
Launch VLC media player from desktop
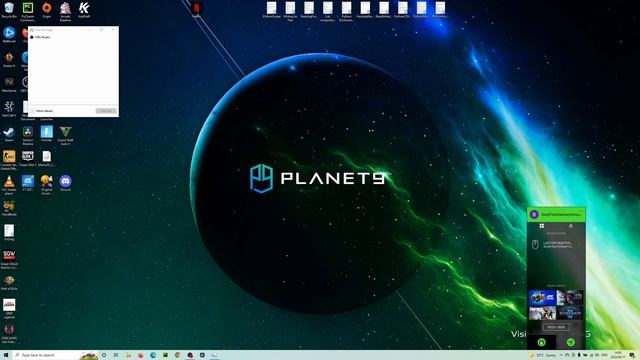pyautogui.click(x=9, y=184)
